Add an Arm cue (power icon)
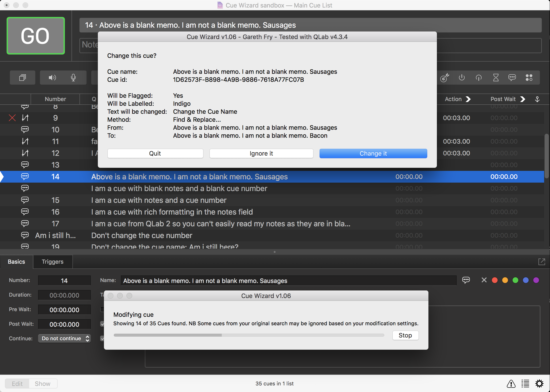 coord(462,78)
